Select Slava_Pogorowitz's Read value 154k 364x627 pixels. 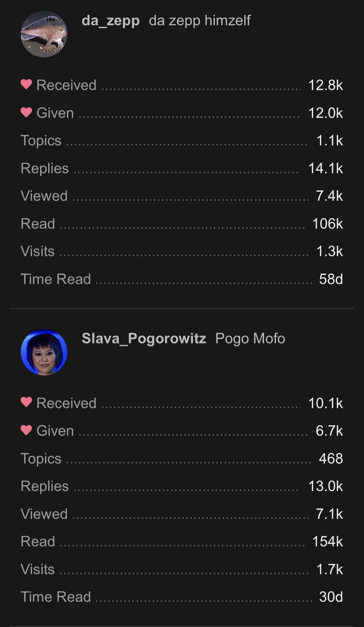tap(327, 542)
